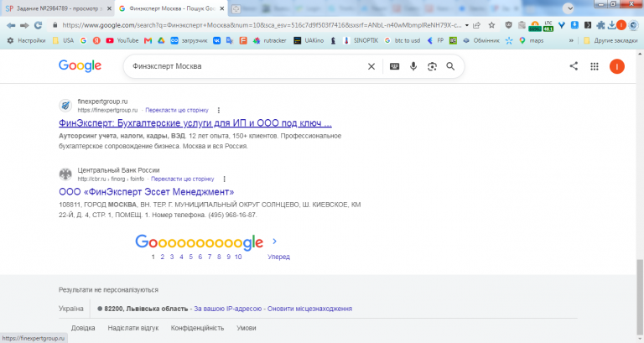Translate the cbr.ru result page link
Screen dimensions: 644x343
point(182,179)
